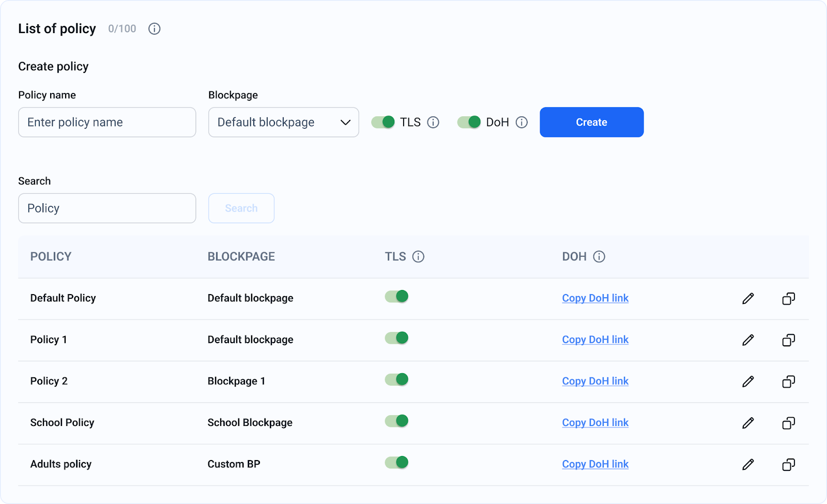The image size is (827, 504).
Task: Click the BLOCKPAGE column header
Action: point(241,257)
